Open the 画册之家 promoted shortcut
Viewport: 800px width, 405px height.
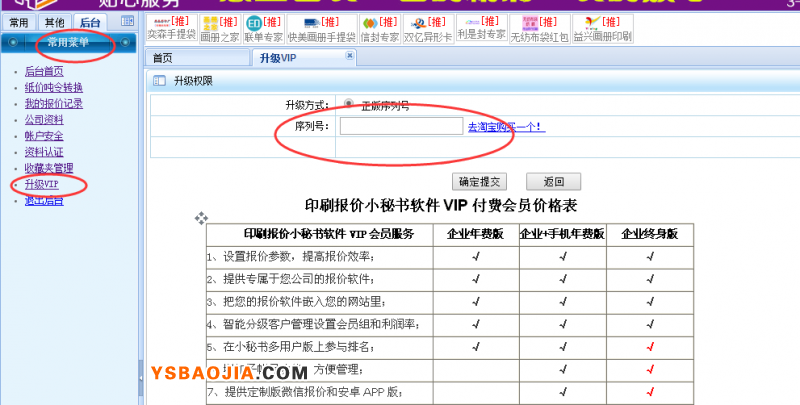[x=220, y=29]
